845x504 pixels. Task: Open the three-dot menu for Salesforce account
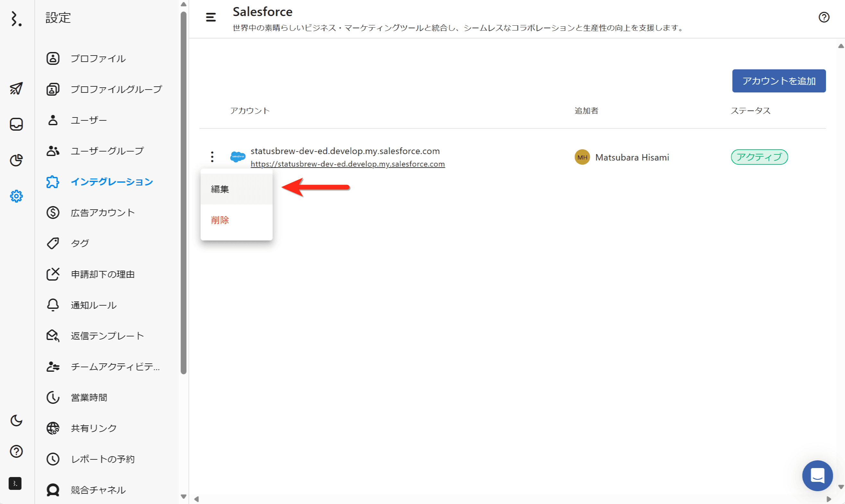coord(212,157)
